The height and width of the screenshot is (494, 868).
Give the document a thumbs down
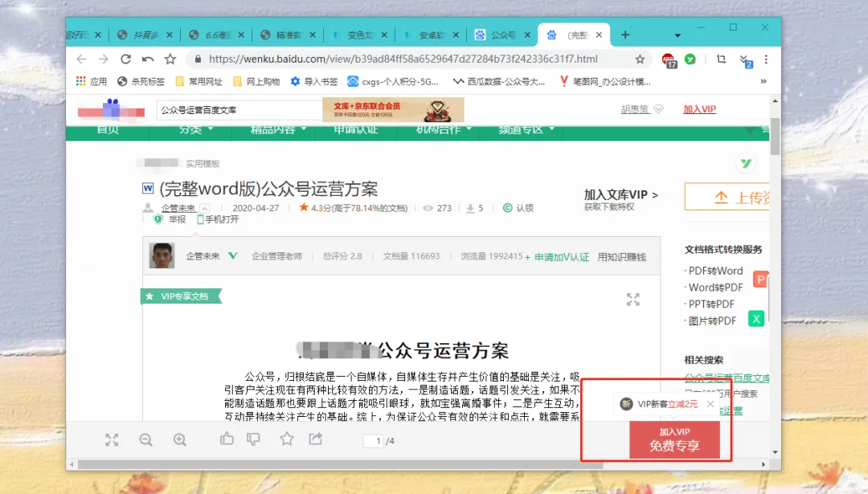click(x=253, y=440)
